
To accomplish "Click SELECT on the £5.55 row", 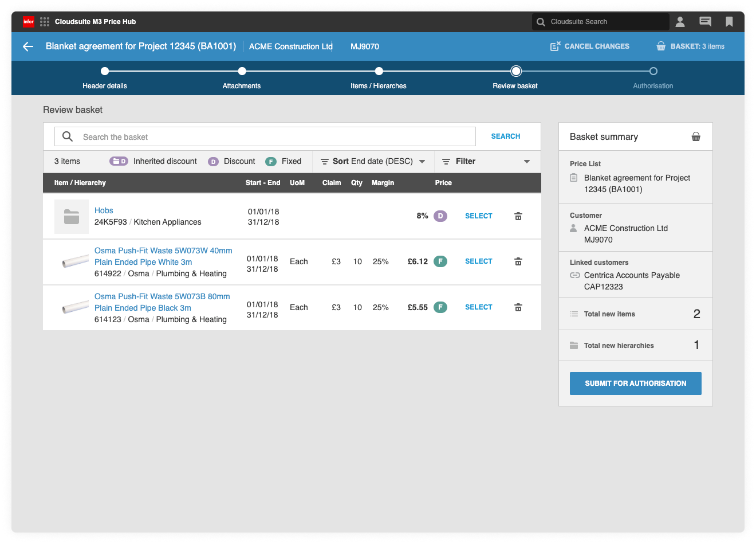I will [479, 307].
